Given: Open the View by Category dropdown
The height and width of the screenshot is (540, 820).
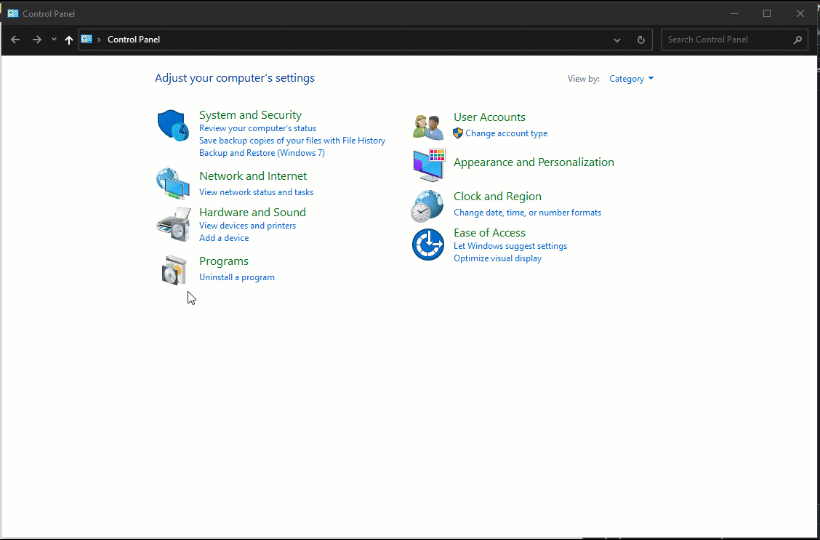Looking at the screenshot, I should point(631,79).
